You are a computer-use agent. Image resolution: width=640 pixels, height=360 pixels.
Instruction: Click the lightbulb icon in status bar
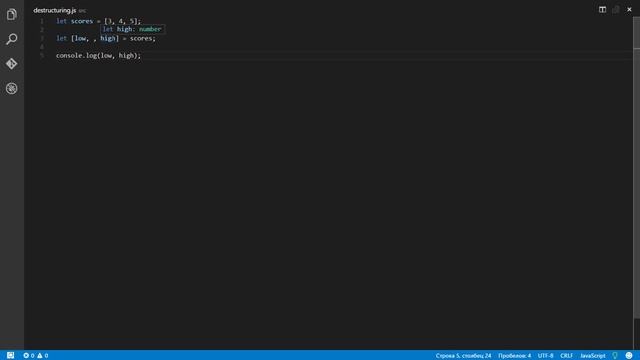[615, 356]
